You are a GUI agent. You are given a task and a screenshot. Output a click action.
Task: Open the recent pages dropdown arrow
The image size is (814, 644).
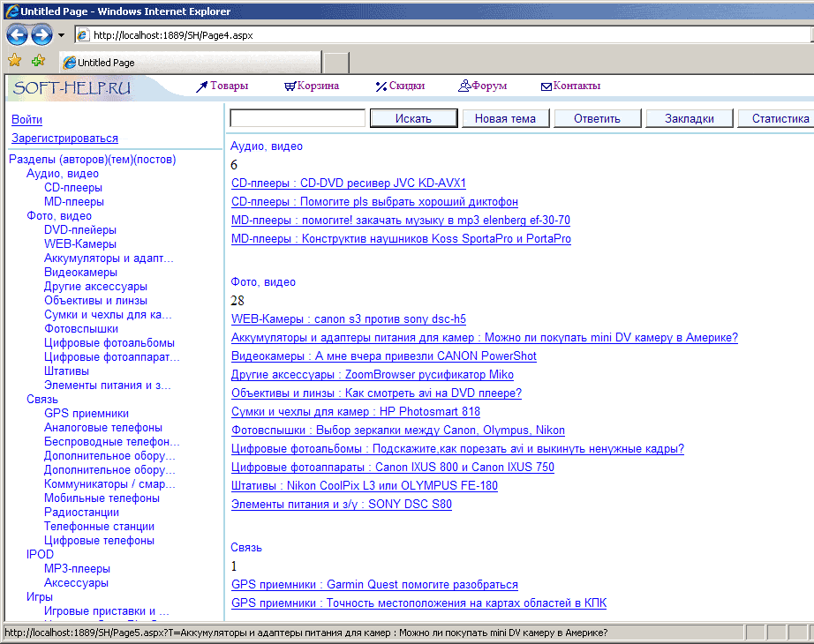point(61,35)
